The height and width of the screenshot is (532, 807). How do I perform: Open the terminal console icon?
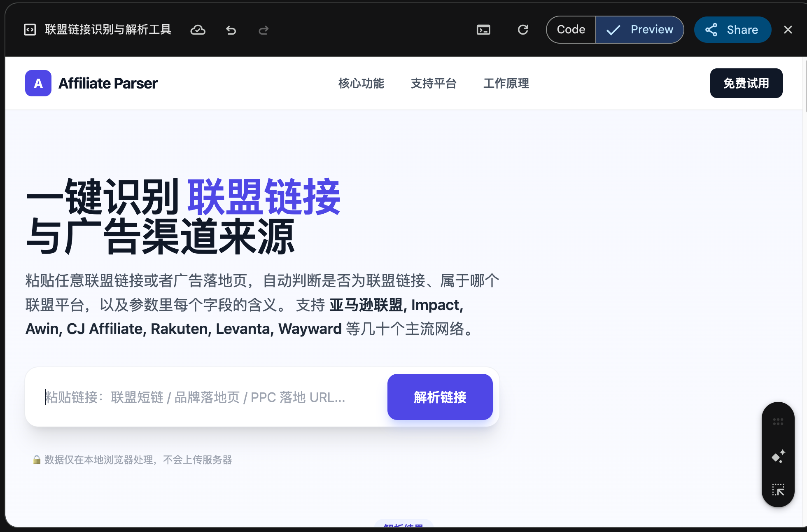point(483,30)
